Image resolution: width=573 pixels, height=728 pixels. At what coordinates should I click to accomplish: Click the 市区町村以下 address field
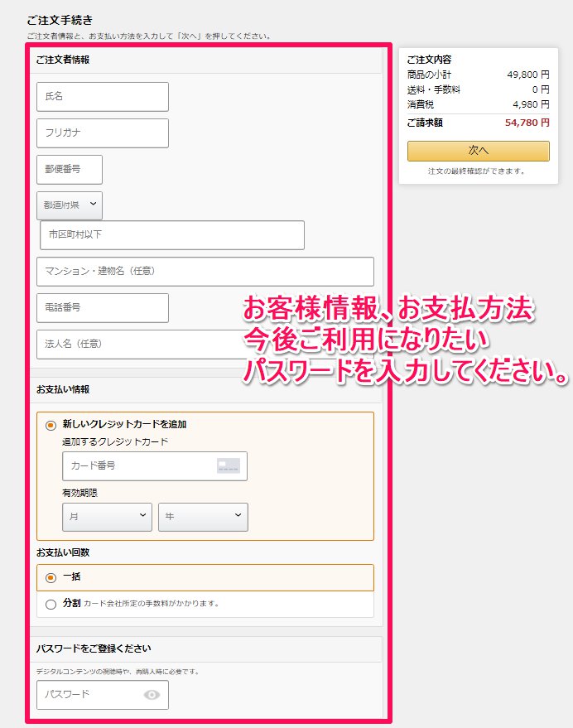point(172,235)
